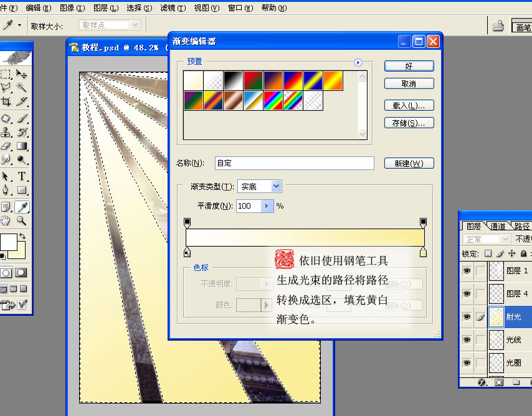Toggle lock position
This screenshot has height=416, width=532.
tap(511, 253)
